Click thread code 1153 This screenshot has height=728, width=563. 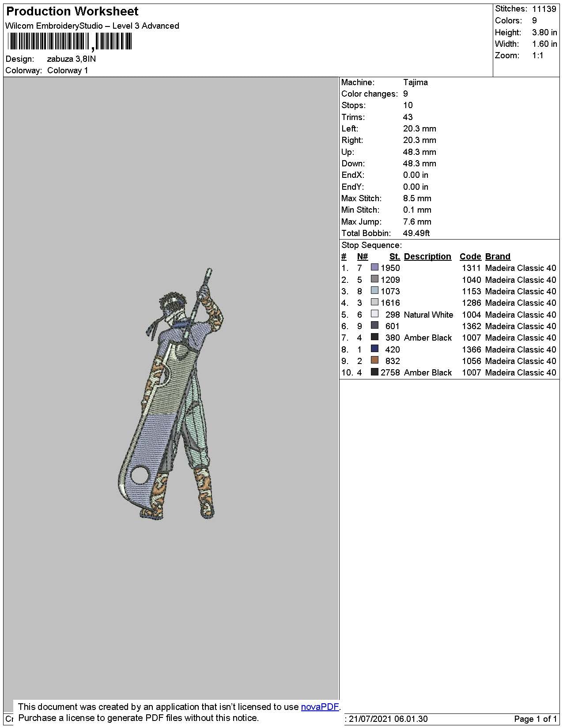pyautogui.click(x=472, y=291)
